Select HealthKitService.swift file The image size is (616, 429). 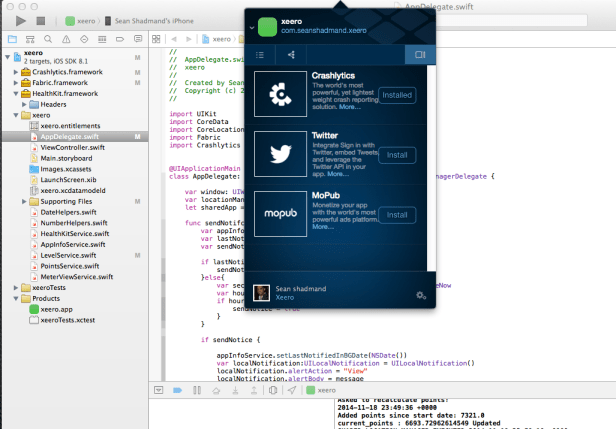point(75,233)
